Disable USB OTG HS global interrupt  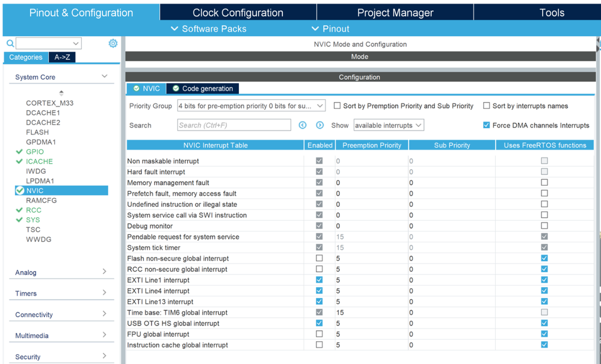coord(319,323)
